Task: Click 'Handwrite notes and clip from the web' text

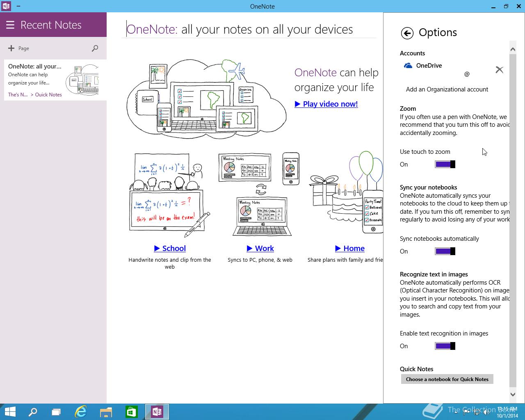Action: [x=170, y=263]
